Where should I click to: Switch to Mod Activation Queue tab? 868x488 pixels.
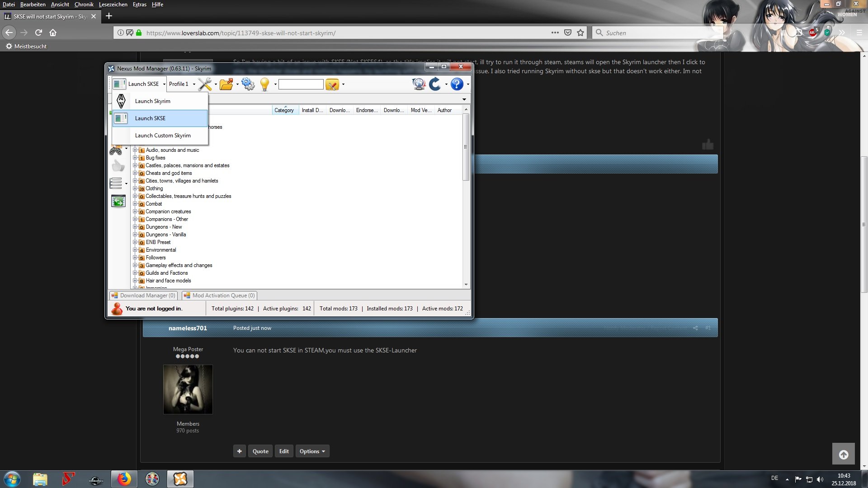point(219,296)
